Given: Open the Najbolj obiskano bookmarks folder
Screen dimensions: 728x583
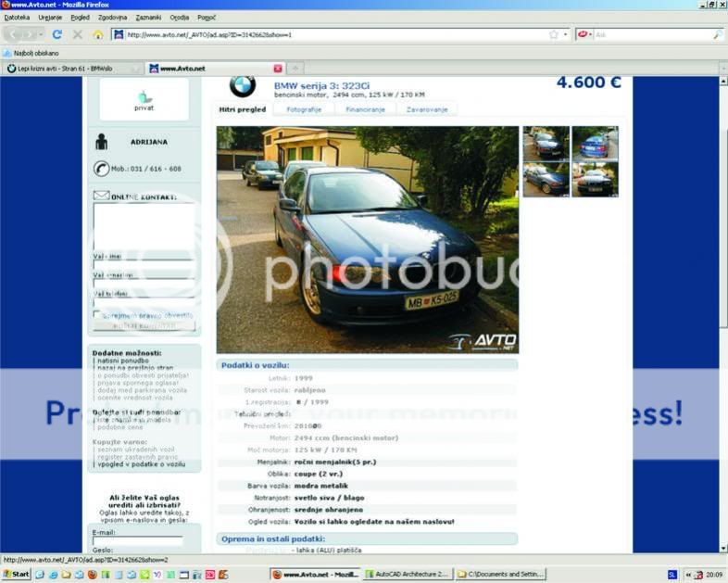Looking at the screenshot, I should point(31,53).
